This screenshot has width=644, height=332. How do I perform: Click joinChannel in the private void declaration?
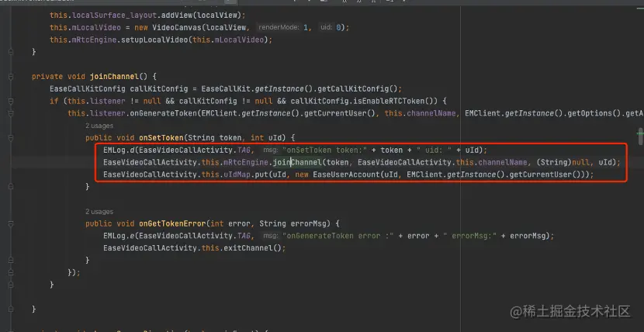tap(114, 76)
